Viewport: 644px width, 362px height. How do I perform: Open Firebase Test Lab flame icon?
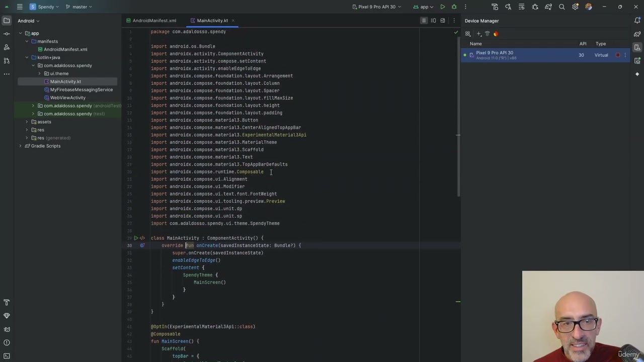pos(496,34)
